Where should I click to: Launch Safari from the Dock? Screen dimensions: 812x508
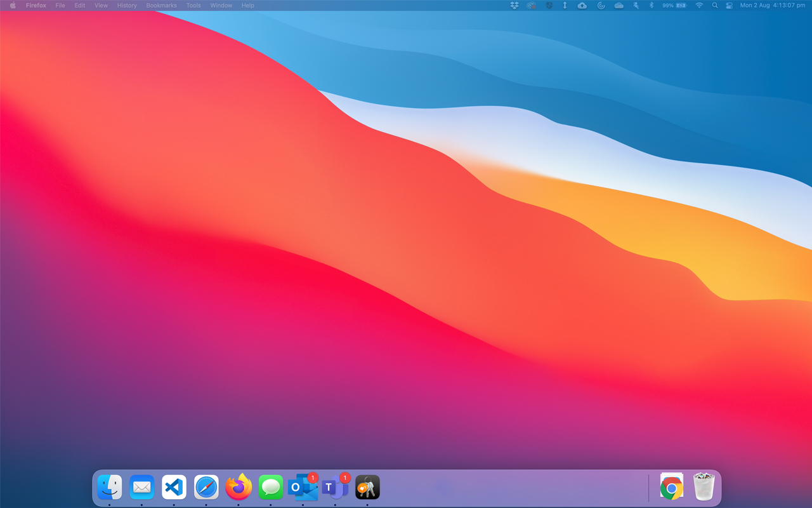[x=206, y=487]
